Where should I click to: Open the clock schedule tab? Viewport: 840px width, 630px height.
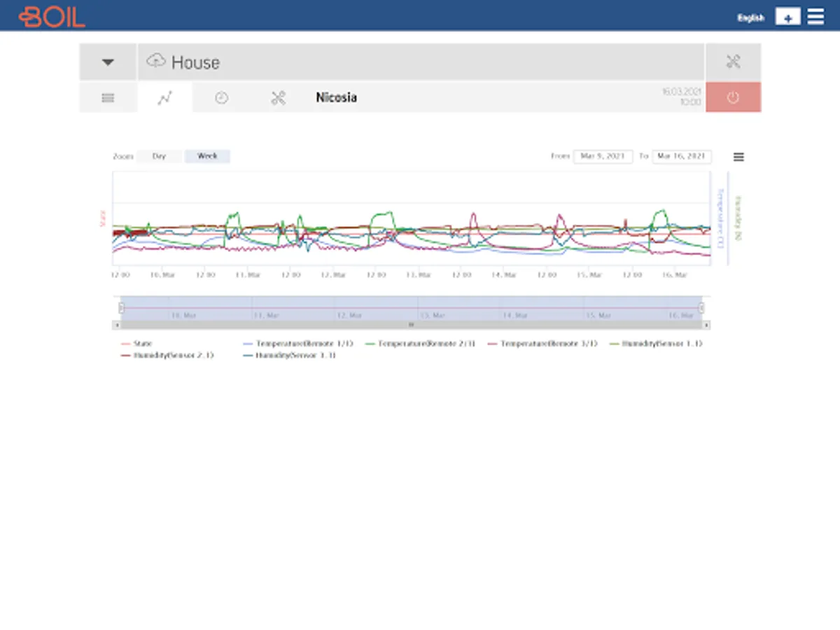pyautogui.click(x=221, y=98)
